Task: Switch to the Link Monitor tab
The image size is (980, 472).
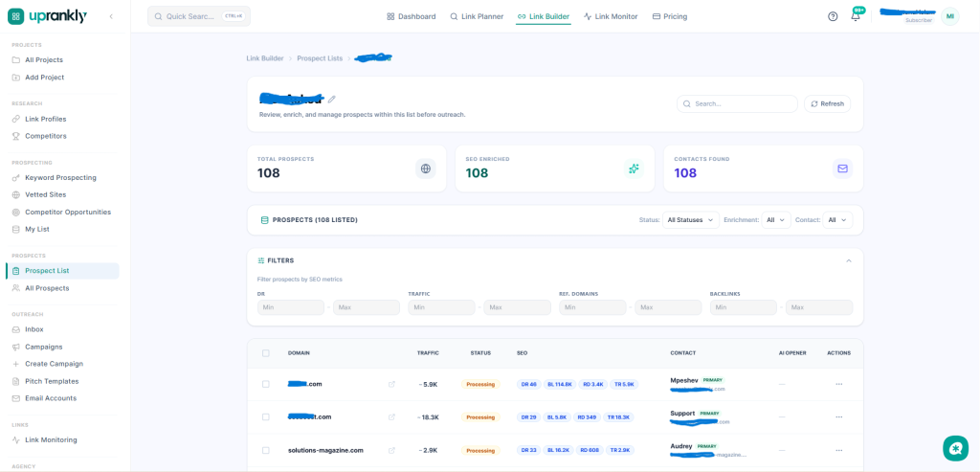Action: tap(611, 17)
